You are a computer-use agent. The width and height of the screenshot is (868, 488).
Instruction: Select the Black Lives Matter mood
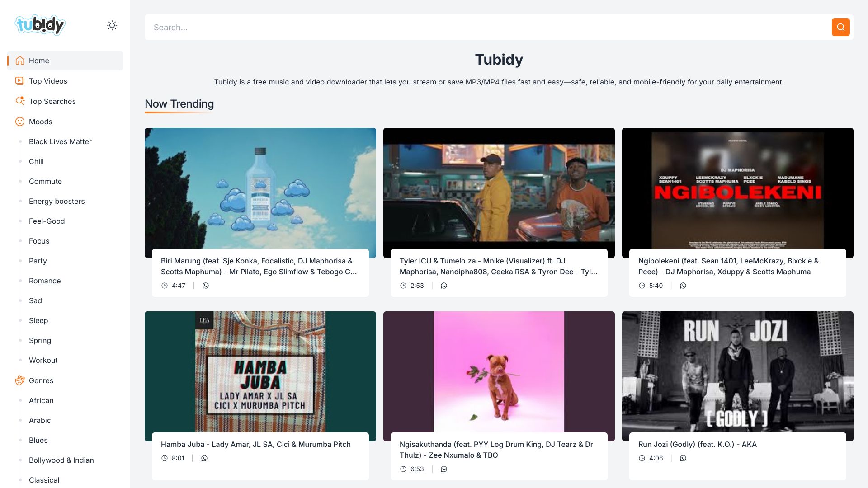tap(60, 141)
